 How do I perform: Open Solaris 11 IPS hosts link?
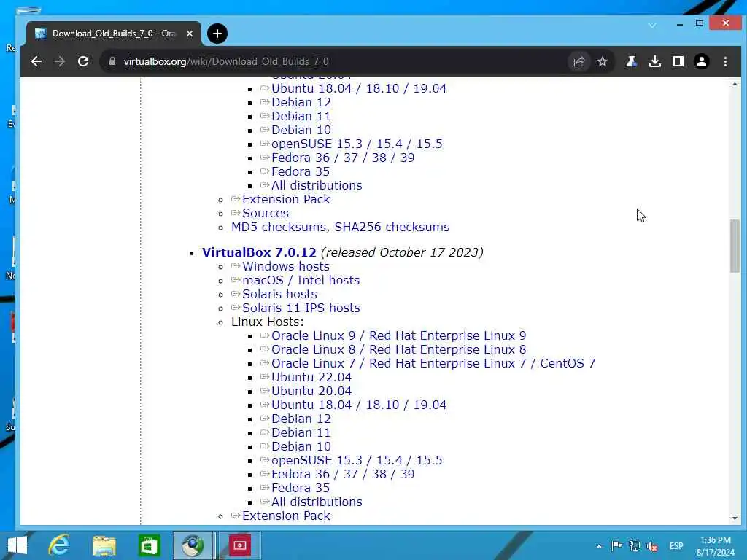tap(301, 308)
